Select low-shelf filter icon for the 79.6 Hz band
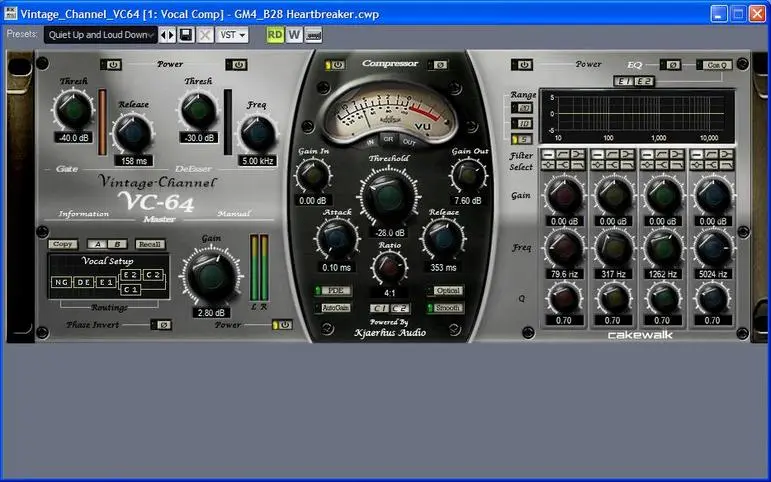The image size is (771, 482). pos(578,155)
